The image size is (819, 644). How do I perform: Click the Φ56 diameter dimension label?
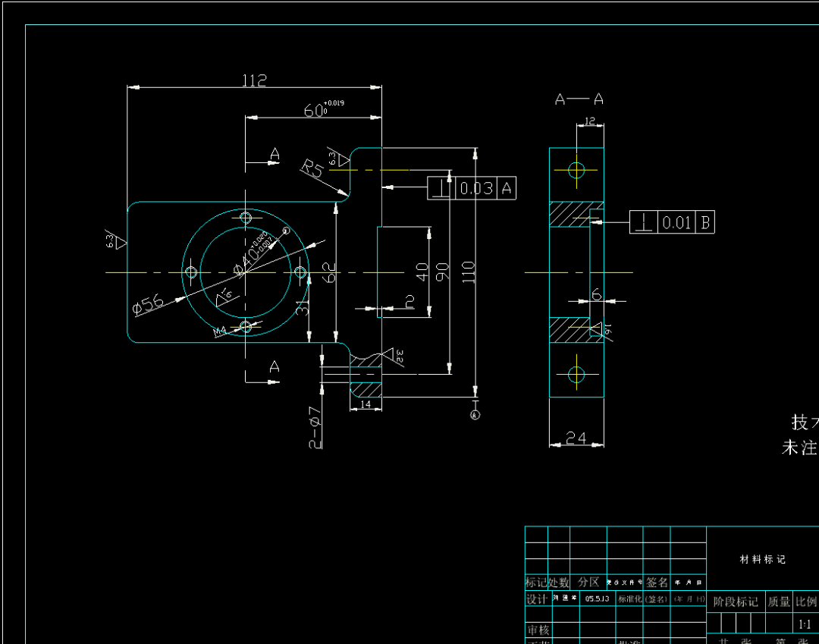coord(148,304)
